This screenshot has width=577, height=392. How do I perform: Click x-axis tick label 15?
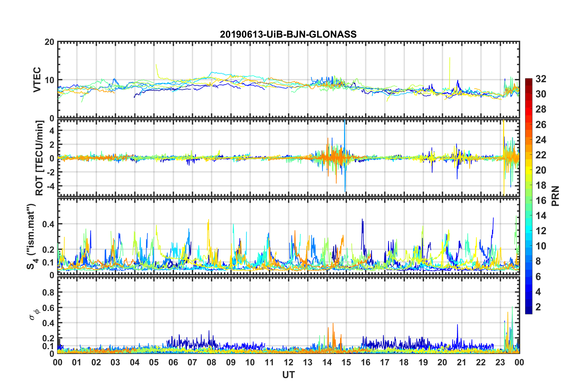pyautogui.click(x=346, y=362)
